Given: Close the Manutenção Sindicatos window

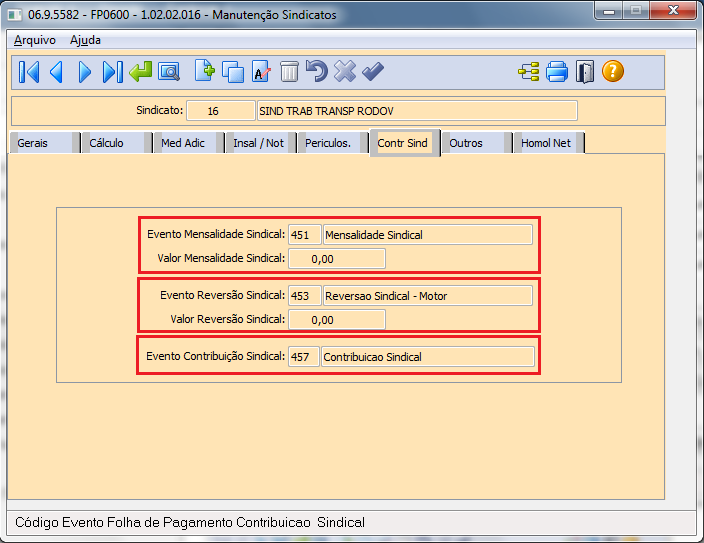Looking at the screenshot, I should coord(673,11).
